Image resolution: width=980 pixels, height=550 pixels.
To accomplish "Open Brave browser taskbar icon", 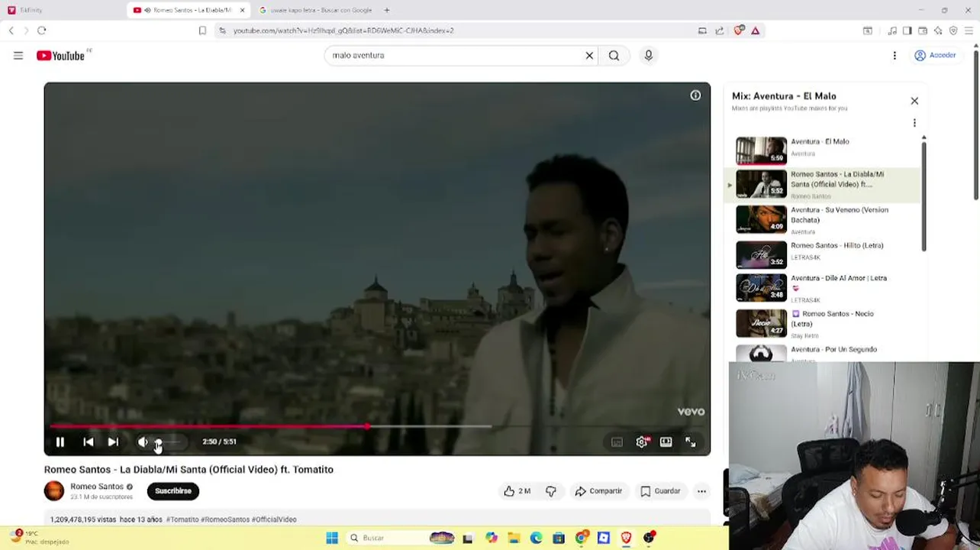I will [x=626, y=538].
